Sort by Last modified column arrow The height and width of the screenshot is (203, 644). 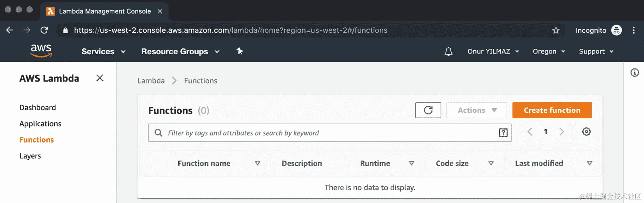tap(590, 163)
